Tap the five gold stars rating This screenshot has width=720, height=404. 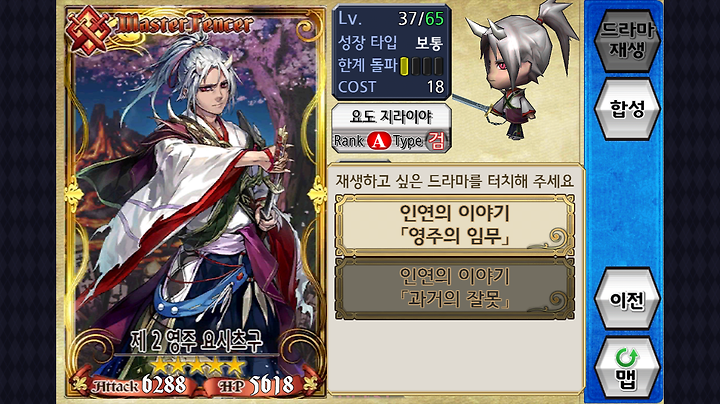(x=197, y=365)
